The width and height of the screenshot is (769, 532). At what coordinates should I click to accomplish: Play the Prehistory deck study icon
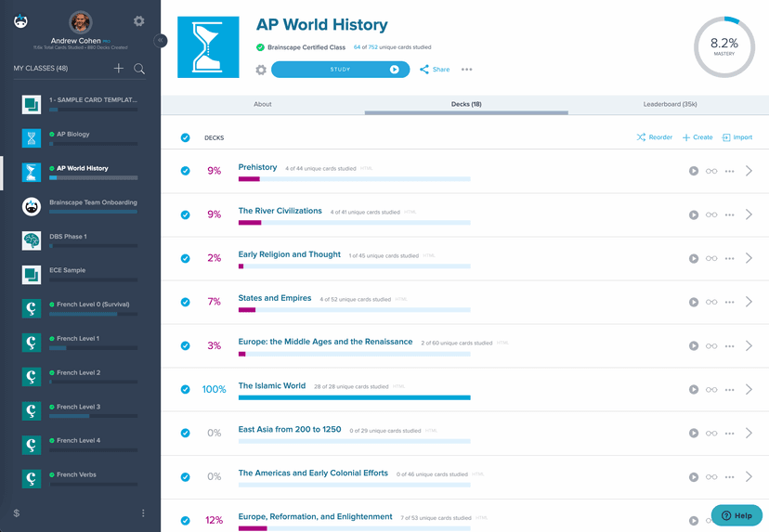pyautogui.click(x=694, y=171)
